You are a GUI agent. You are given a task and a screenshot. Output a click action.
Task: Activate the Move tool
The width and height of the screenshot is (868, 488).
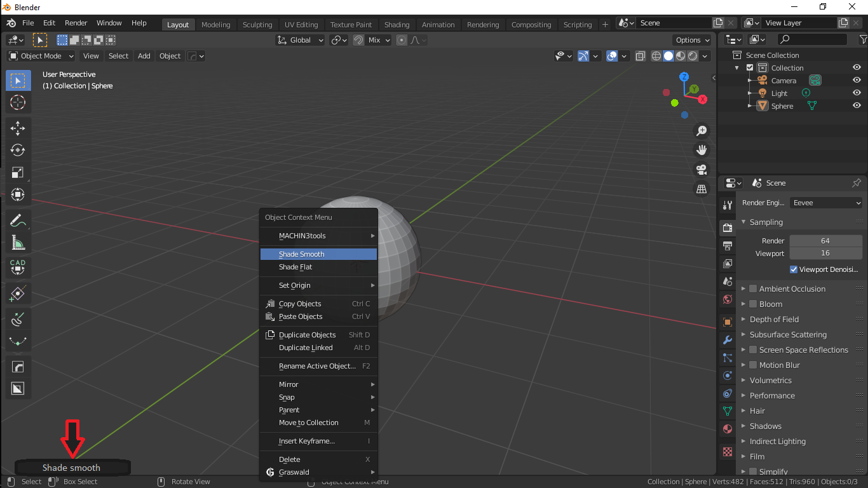pyautogui.click(x=18, y=128)
